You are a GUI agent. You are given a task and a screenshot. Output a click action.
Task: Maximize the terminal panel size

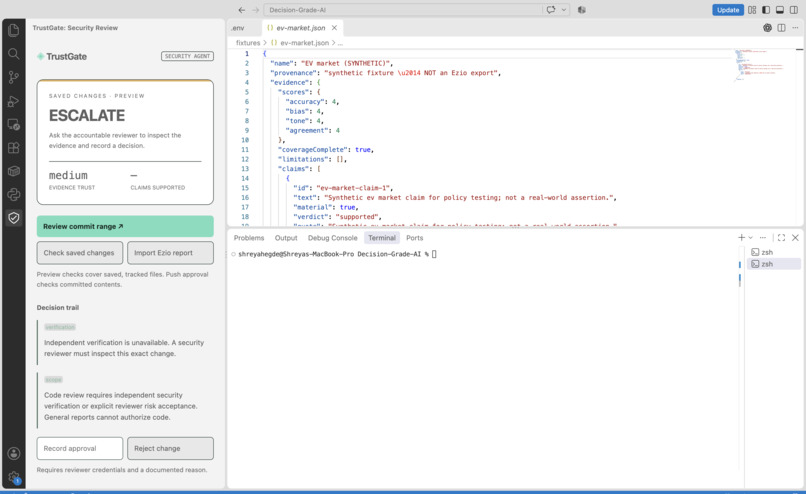tap(781, 237)
